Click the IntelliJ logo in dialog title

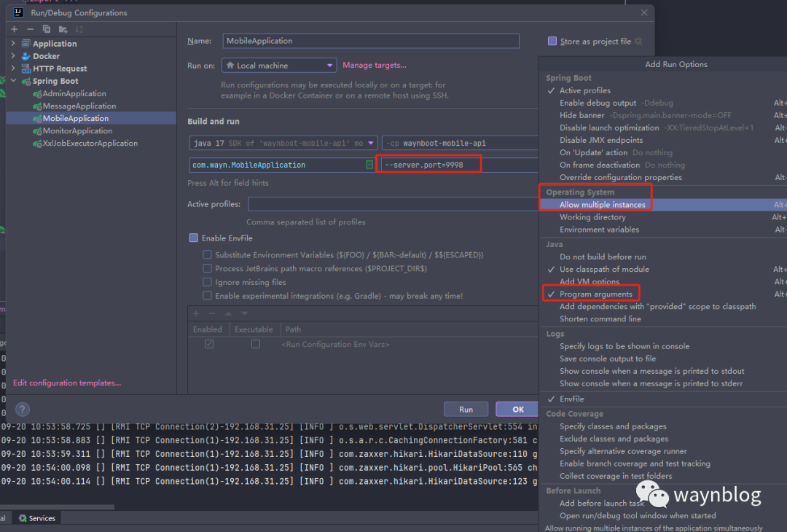[x=18, y=12]
